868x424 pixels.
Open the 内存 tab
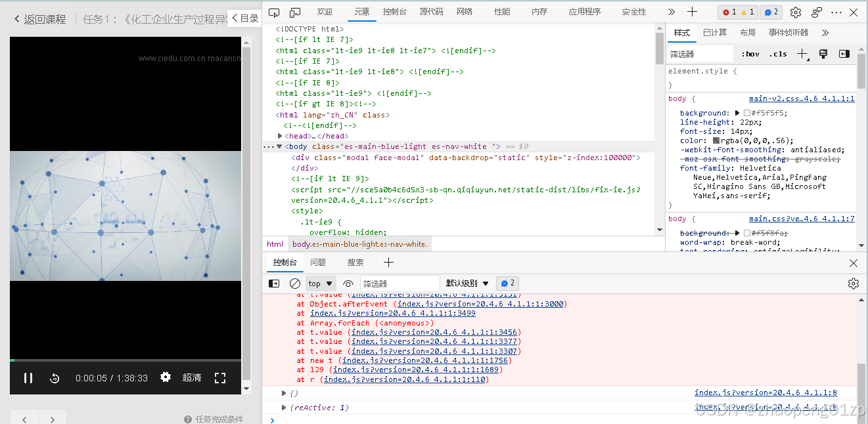tap(539, 12)
